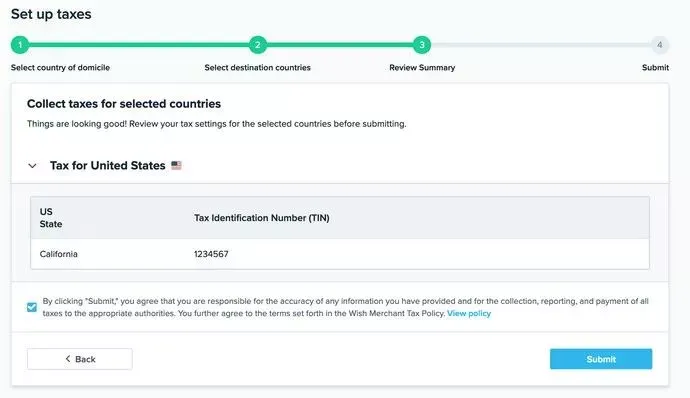The width and height of the screenshot is (690, 398).
Task: Click the Review Summary step label
Action: tap(422, 67)
